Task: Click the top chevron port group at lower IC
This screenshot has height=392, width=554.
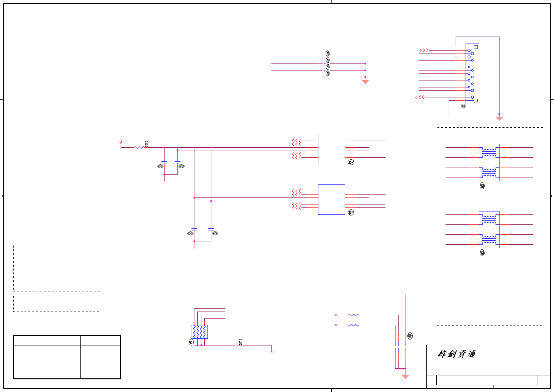Action: tap(296, 193)
